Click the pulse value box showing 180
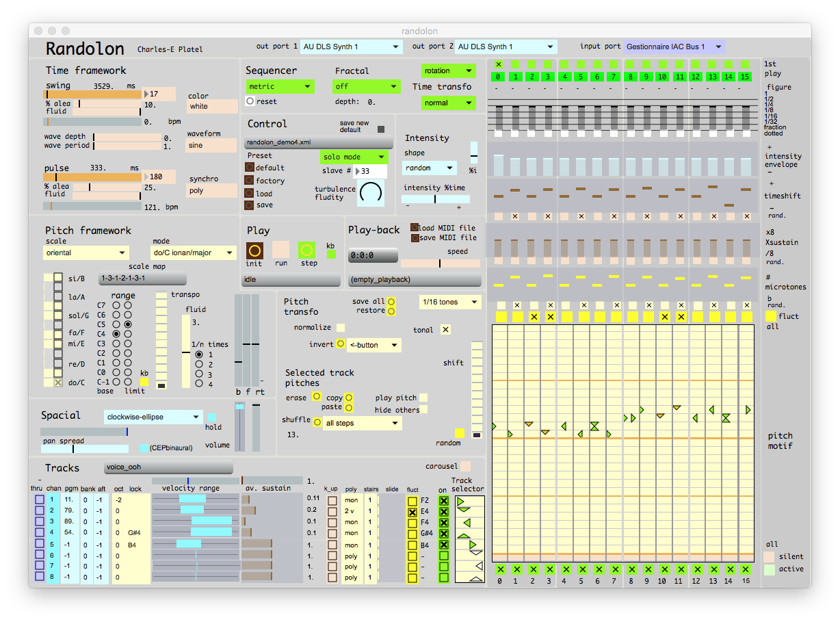840x622 pixels. (159, 177)
